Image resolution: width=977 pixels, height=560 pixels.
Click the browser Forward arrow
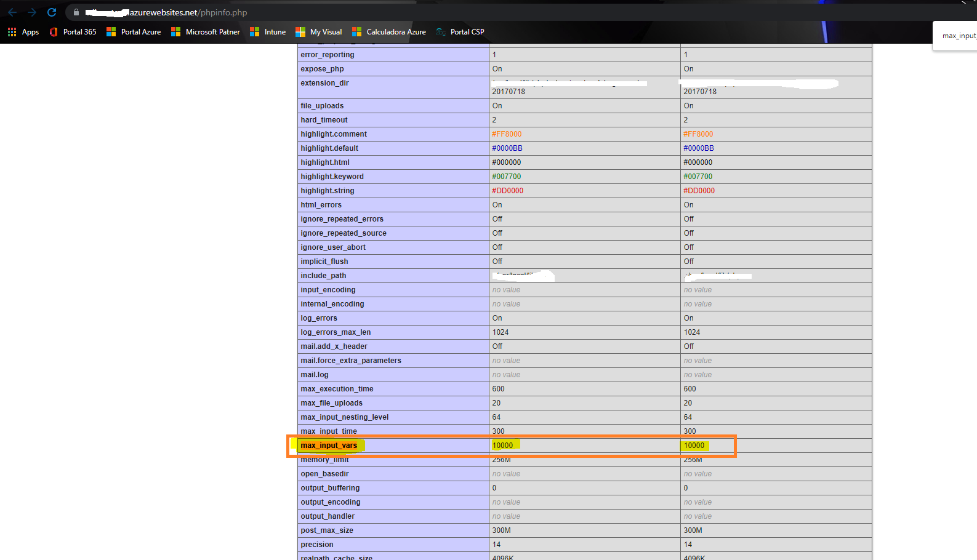point(32,12)
